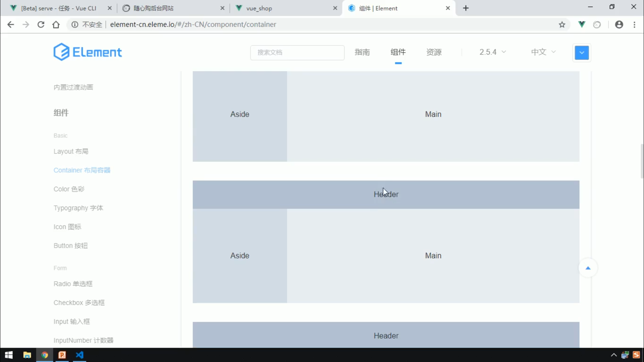Click the Element logo
The image size is (644, 362).
click(88, 52)
